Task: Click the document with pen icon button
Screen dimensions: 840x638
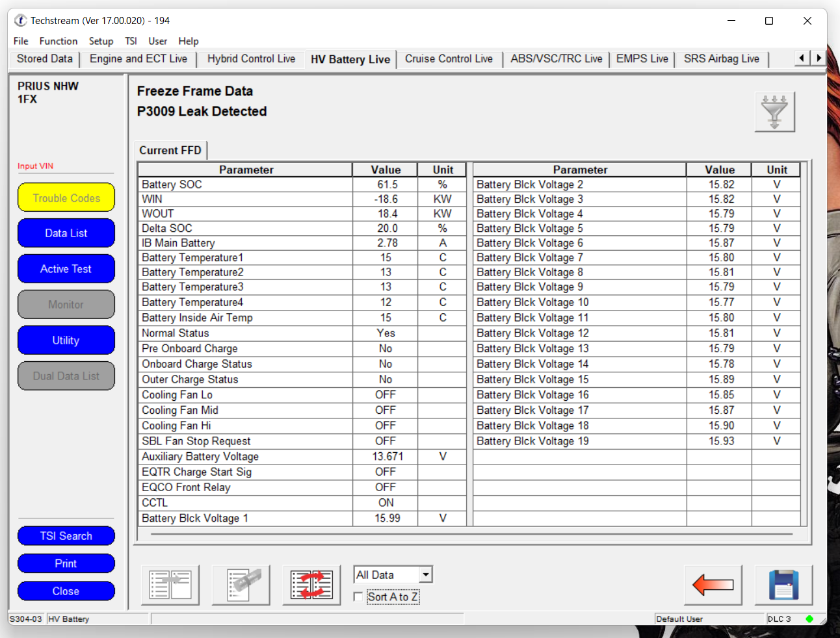Action: coord(241,585)
